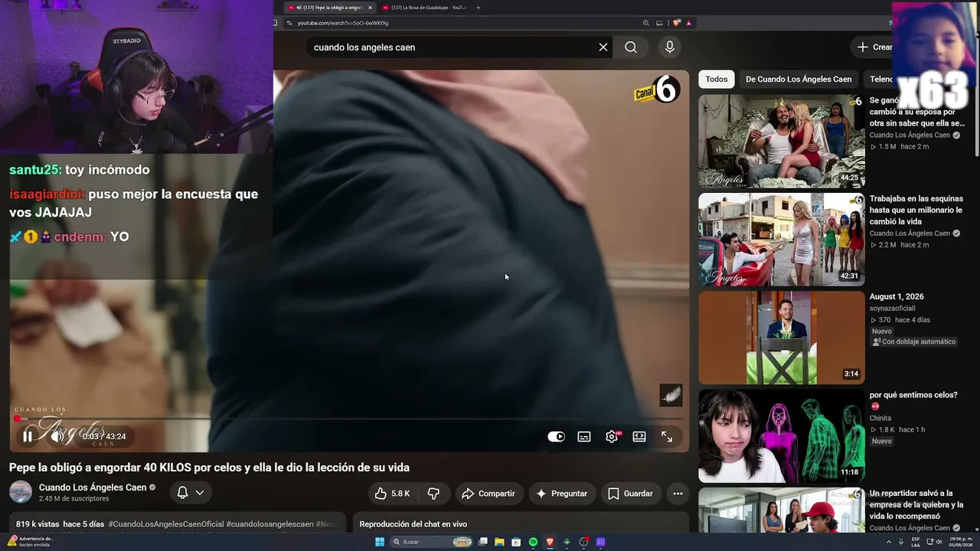The image size is (980, 551).
Task: Save the video with Guardar
Action: 630,494
